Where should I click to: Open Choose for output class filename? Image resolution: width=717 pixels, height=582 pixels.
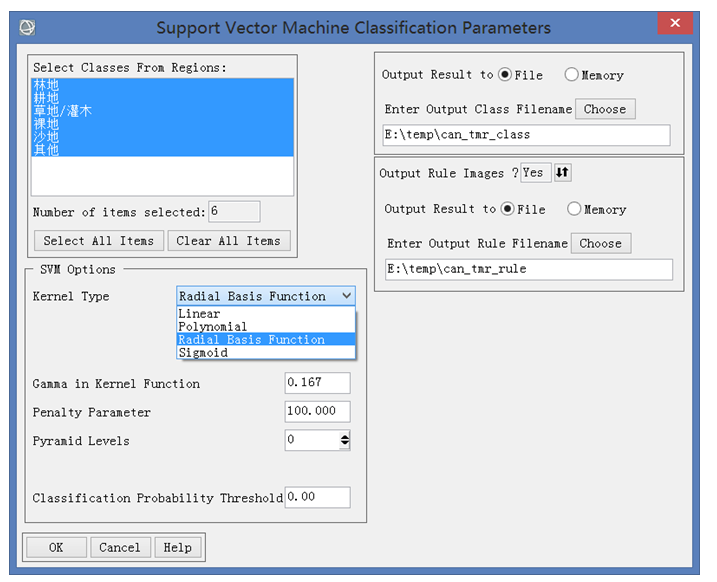pos(605,109)
